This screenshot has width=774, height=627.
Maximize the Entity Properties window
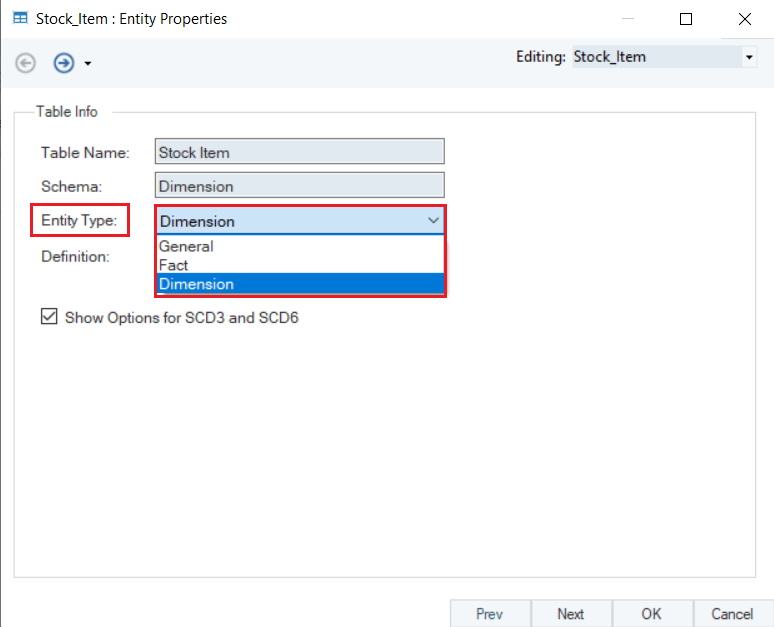[686, 19]
